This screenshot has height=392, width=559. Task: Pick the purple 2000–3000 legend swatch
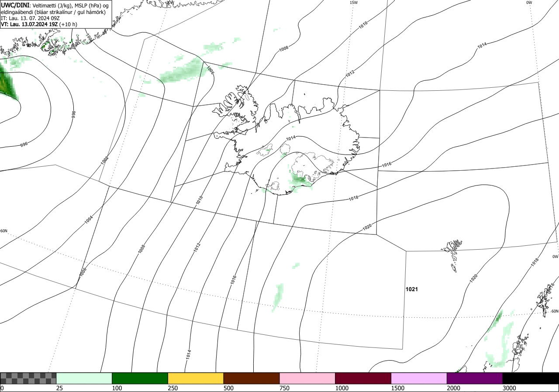click(475, 378)
